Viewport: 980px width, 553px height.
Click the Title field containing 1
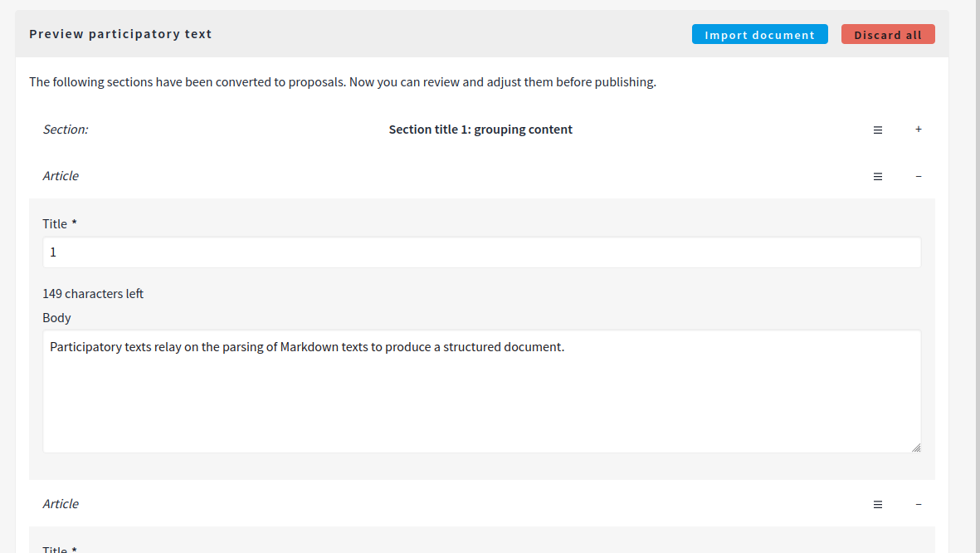pos(482,252)
